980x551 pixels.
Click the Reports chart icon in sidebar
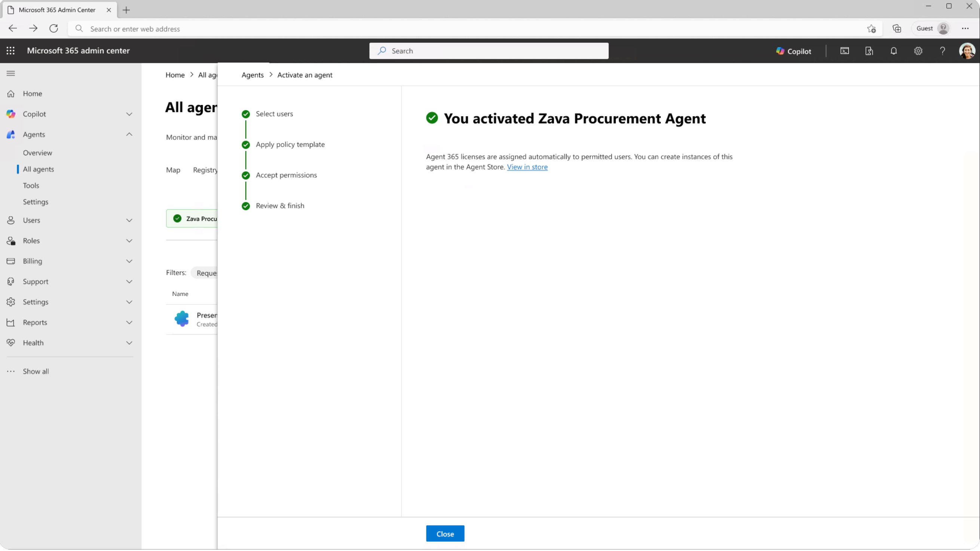pyautogui.click(x=10, y=323)
